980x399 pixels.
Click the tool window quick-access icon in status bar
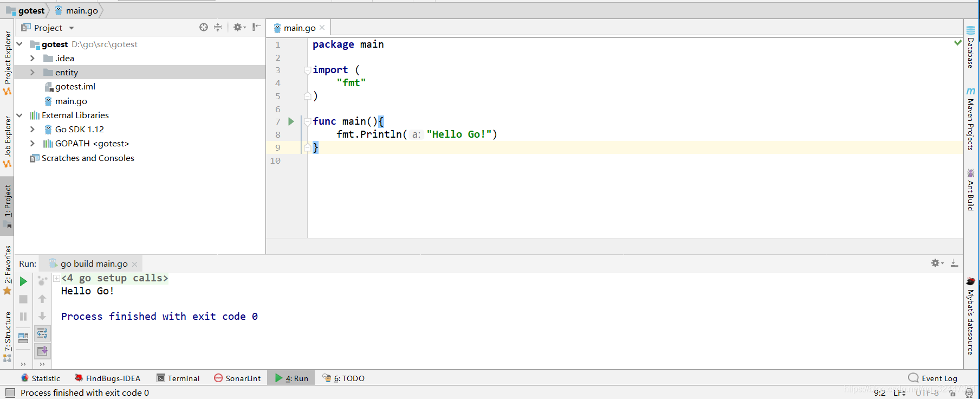[x=10, y=393]
